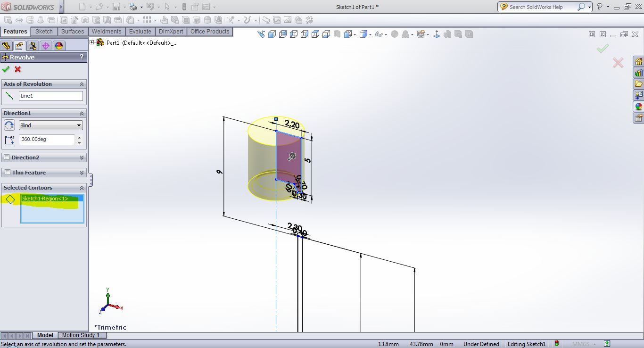Select Sketch1-Region<1> in Selected Contours
The image size is (644, 348).
tap(52, 199)
